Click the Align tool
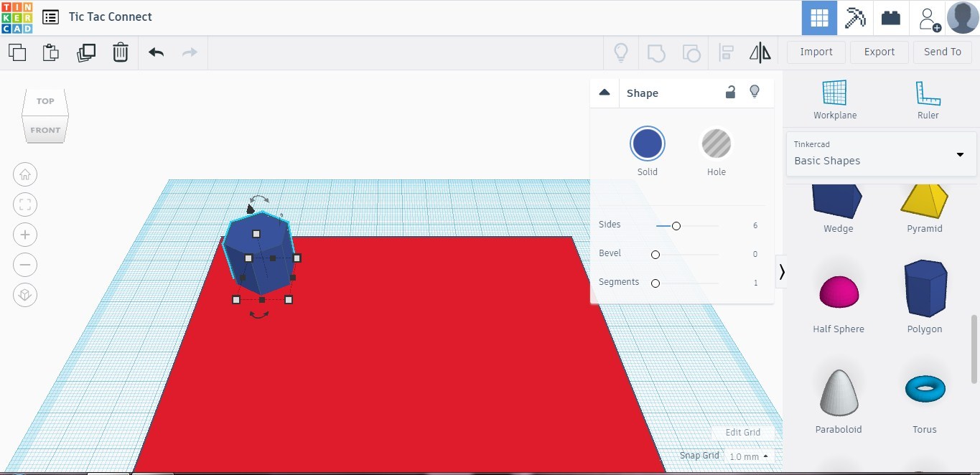Image resolution: width=980 pixels, height=475 pixels. pos(726,52)
